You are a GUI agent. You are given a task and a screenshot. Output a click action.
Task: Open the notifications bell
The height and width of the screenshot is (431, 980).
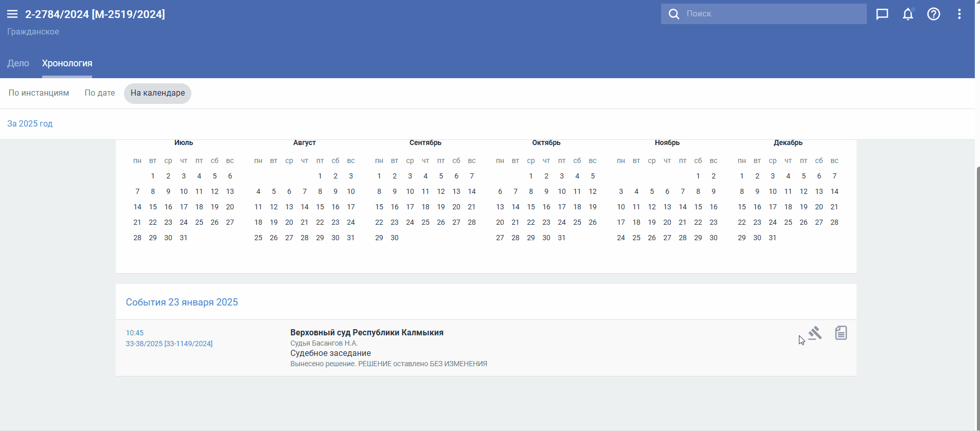tap(908, 14)
